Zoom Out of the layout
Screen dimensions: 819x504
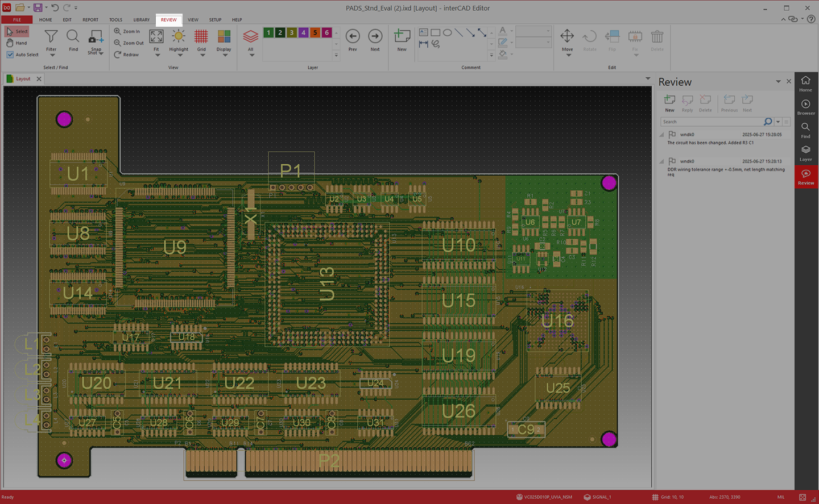point(129,43)
